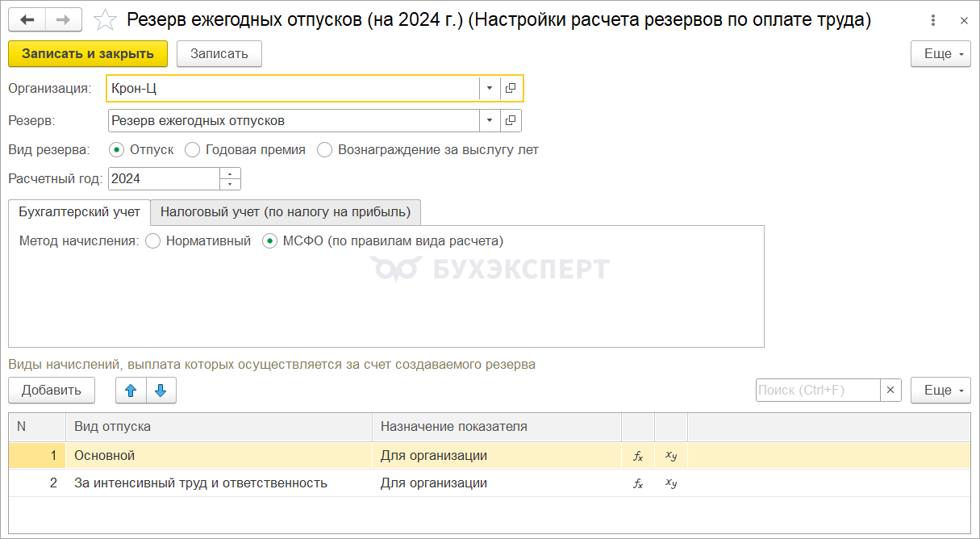Move selected row up with arrow
Screen dimensions: 980x539
pyautogui.click(x=131, y=391)
